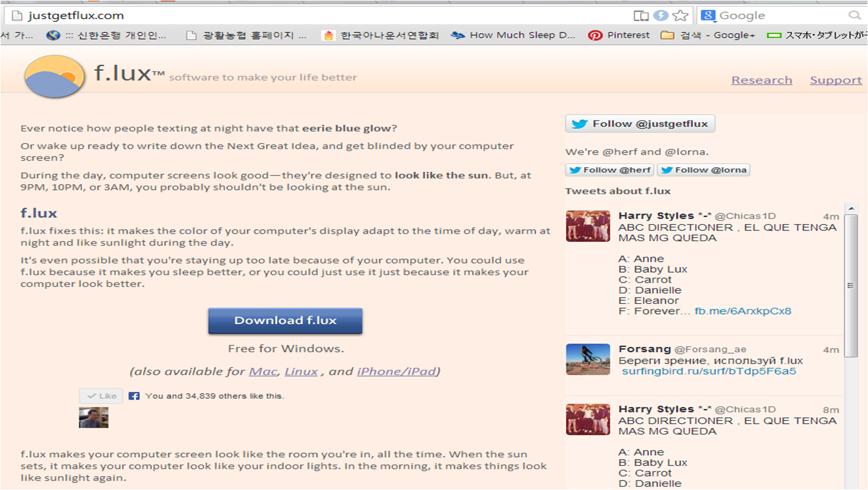Viewport: 868px width, 490px height.
Task: Click Follow @herf button
Action: click(610, 170)
